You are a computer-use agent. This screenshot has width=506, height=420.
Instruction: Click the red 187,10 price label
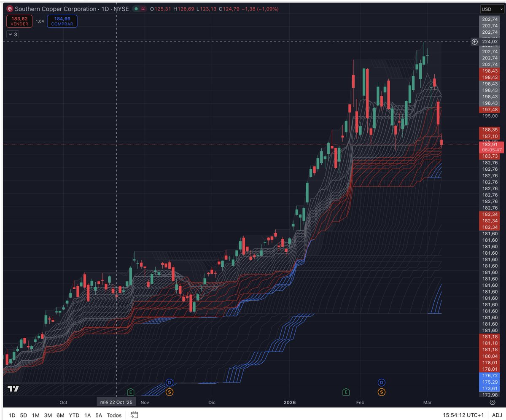(x=490, y=137)
